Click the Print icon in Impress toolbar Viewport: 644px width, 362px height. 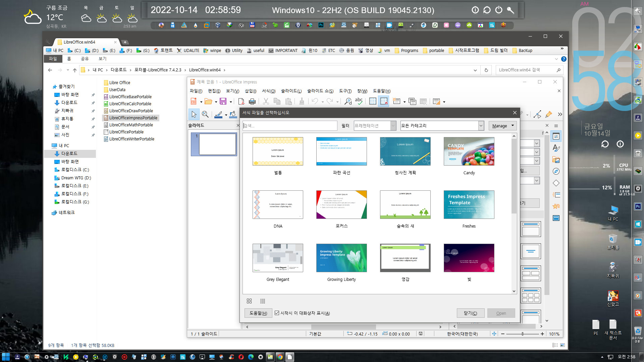point(252,101)
